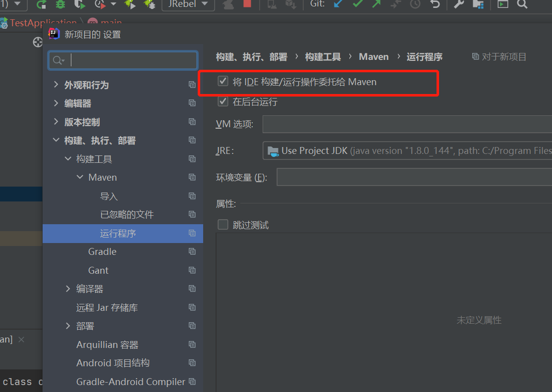
Task: Open settings via the wrench icon
Action: [x=459, y=4]
